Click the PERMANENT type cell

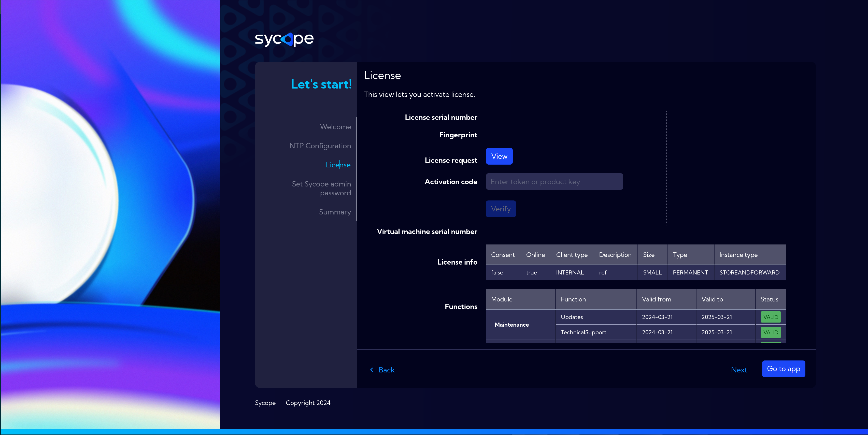tap(690, 272)
